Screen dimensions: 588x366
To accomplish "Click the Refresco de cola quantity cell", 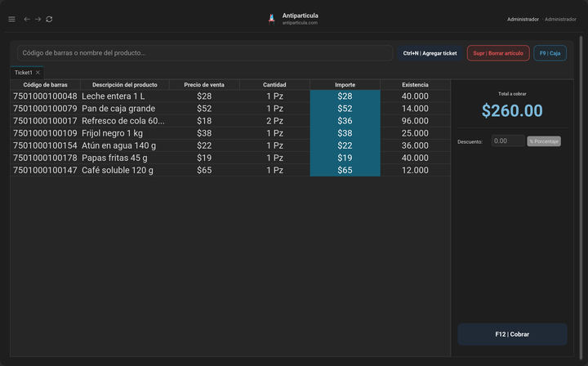I will 274,121.
